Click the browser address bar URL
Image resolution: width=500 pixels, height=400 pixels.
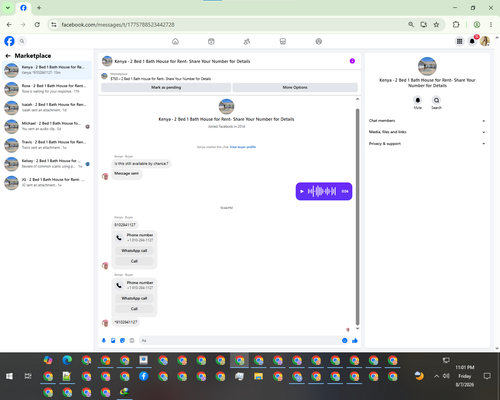tap(118, 25)
